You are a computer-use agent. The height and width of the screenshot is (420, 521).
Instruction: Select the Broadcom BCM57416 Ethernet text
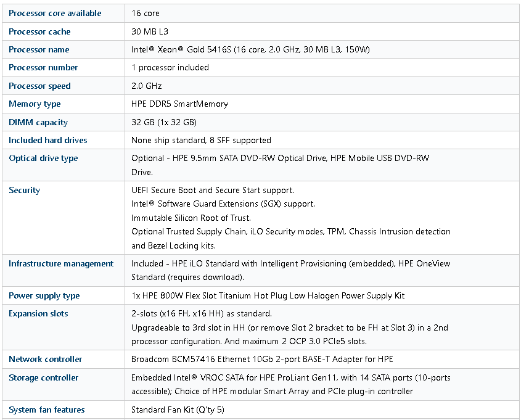tap(262, 359)
